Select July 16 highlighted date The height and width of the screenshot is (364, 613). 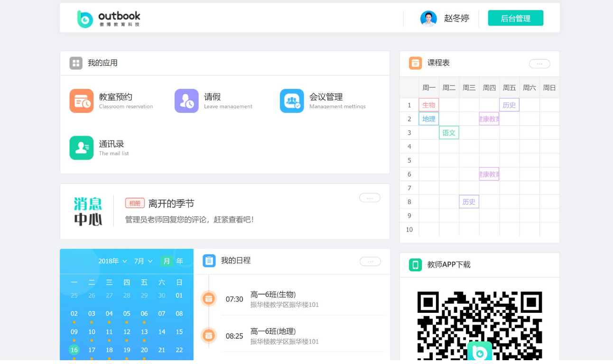tap(74, 350)
